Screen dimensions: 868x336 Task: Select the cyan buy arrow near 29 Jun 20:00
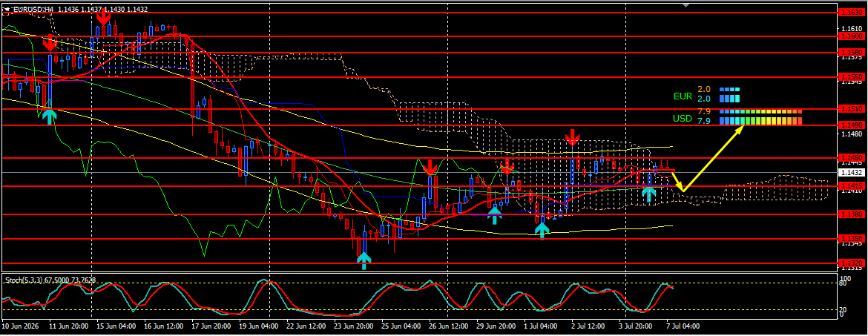(x=494, y=215)
